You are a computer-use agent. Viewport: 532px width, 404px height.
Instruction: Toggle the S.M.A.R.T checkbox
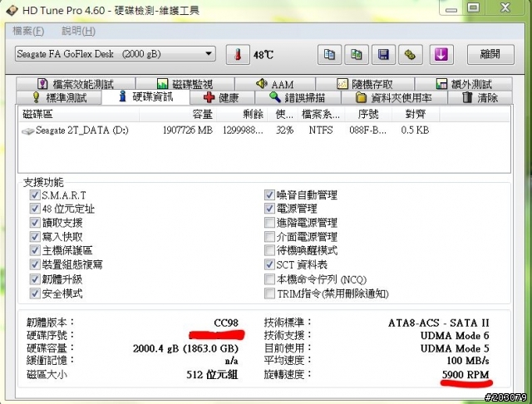(x=34, y=195)
